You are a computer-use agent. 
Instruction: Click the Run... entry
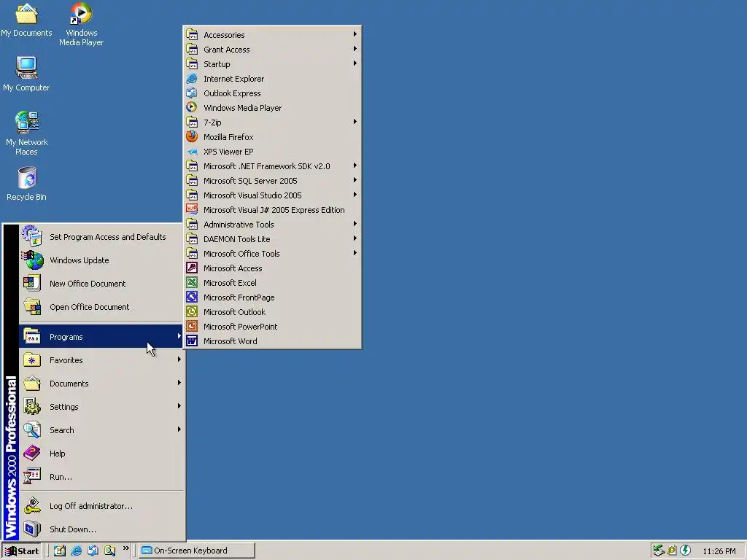(x=101, y=476)
